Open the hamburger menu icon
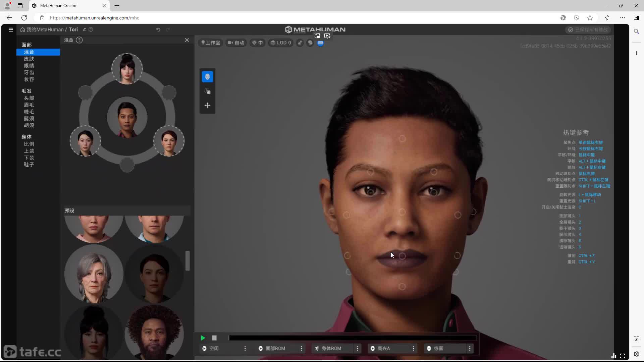The image size is (644, 362). pyautogui.click(x=11, y=29)
